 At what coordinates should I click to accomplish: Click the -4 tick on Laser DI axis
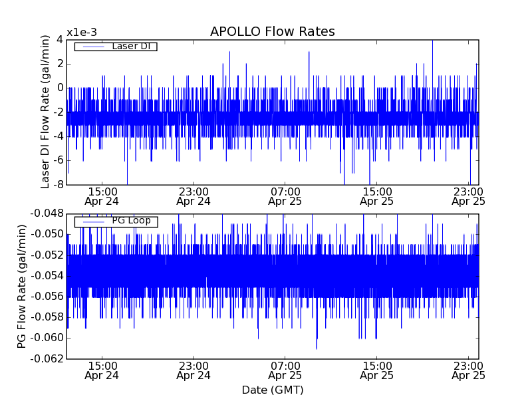(x=58, y=136)
